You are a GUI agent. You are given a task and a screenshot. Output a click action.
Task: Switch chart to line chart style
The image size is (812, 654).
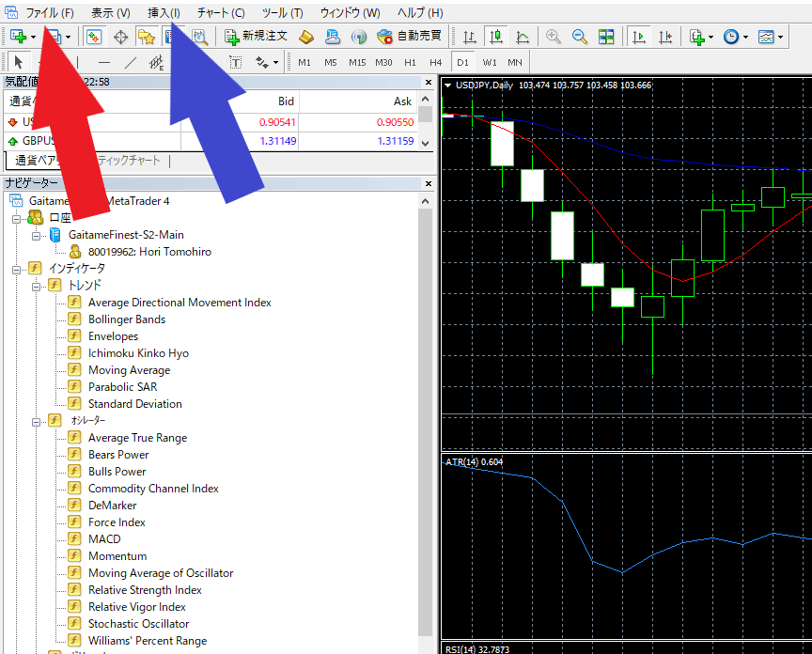[523, 37]
